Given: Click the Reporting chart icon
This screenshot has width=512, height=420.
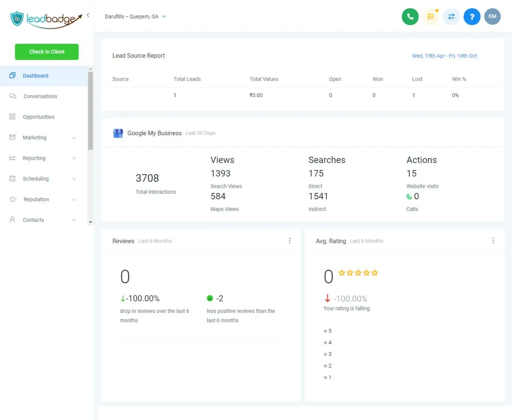Looking at the screenshot, I should click(x=12, y=158).
